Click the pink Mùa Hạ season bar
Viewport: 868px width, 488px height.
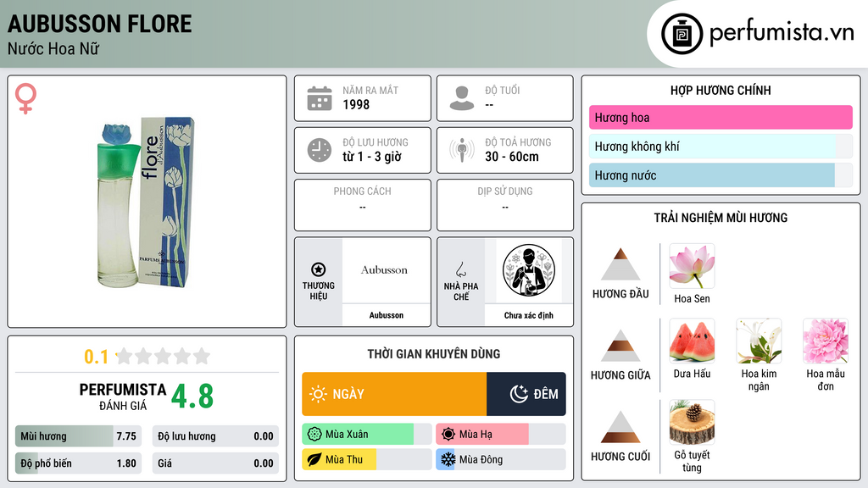(501, 435)
